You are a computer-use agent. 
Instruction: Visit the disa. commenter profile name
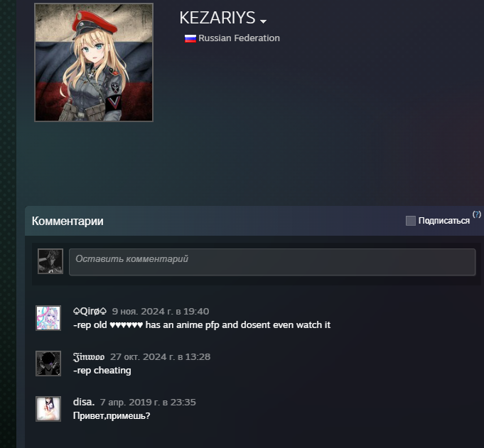coord(84,402)
